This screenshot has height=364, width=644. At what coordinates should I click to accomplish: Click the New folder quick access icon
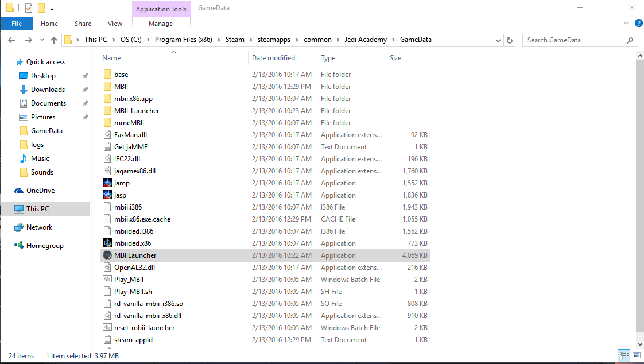coord(41,8)
